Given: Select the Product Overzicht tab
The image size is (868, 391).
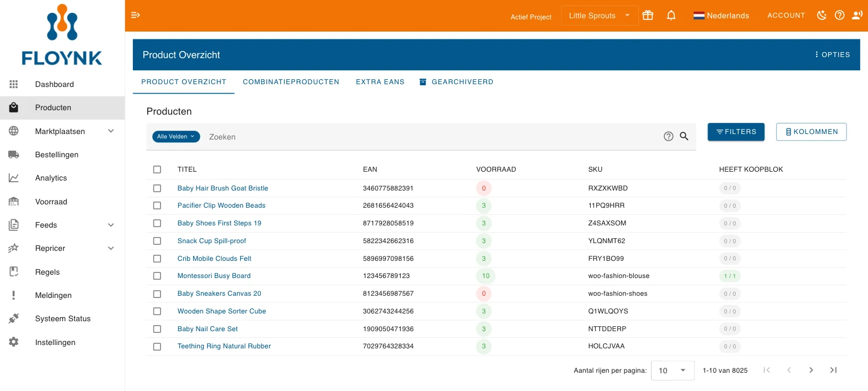Looking at the screenshot, I should [x=184, y=82].
